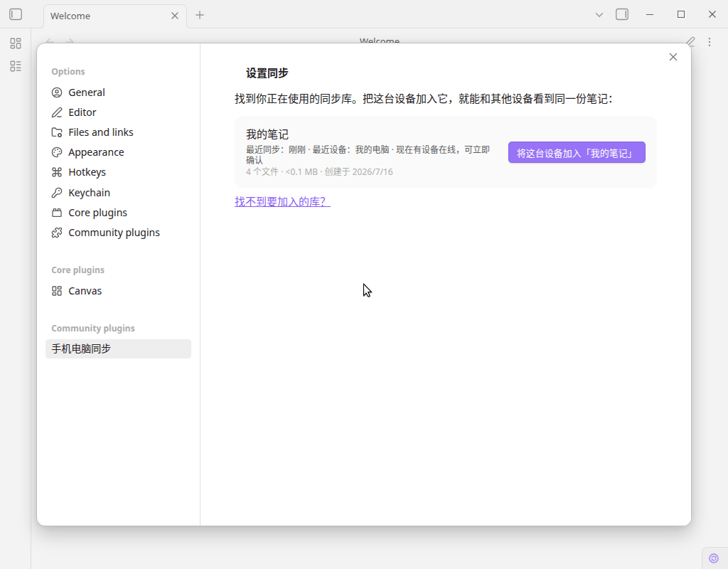The height and width of the screenshot is (569, 728).
Task: Click General user-circle icon
Action: coord(57,92)
